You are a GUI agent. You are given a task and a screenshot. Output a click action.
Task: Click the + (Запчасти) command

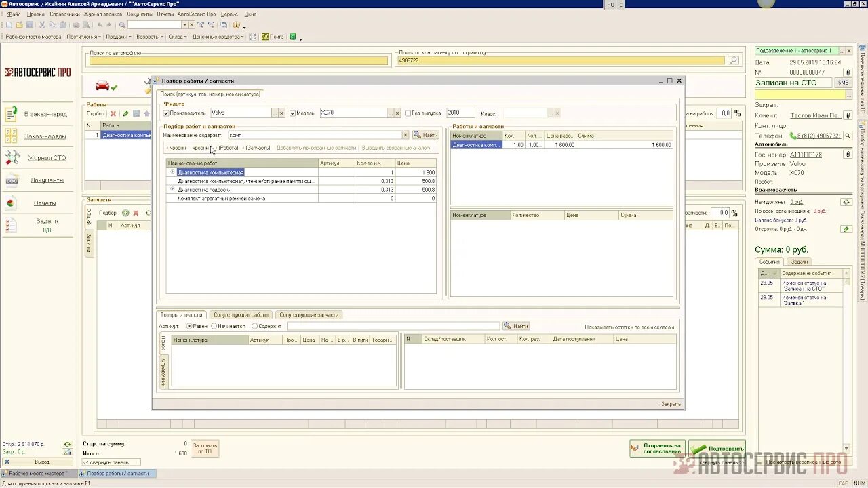[256, 148]
